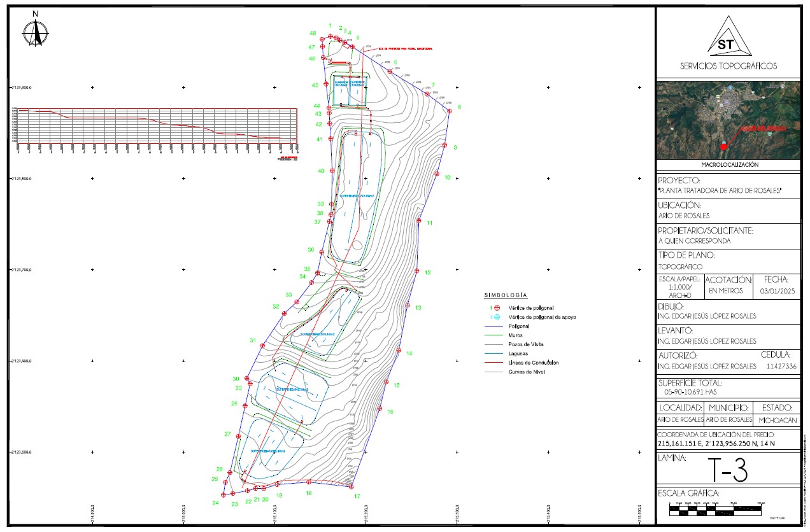Click the 'ESCALA GRÁFICA:' heading
Viewport: 810px width, 532px height.
(688, 494)
